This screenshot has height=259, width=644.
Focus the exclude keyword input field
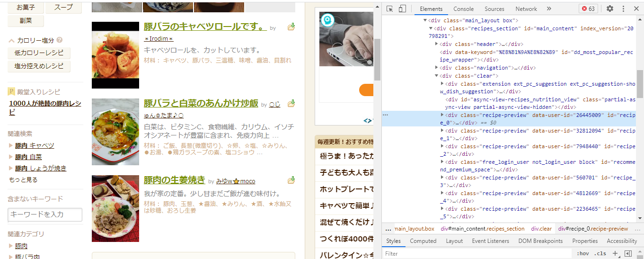pyautogui.click(x=45, y=214)
